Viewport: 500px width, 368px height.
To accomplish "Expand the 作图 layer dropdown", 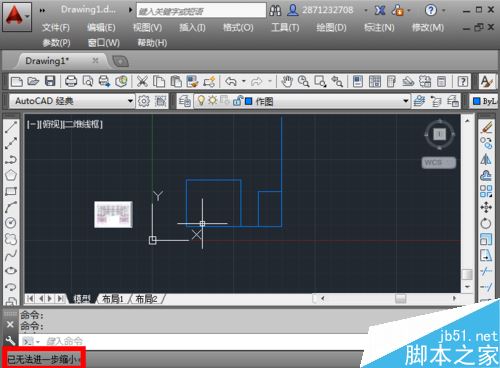I will click(x=406, y=101).
